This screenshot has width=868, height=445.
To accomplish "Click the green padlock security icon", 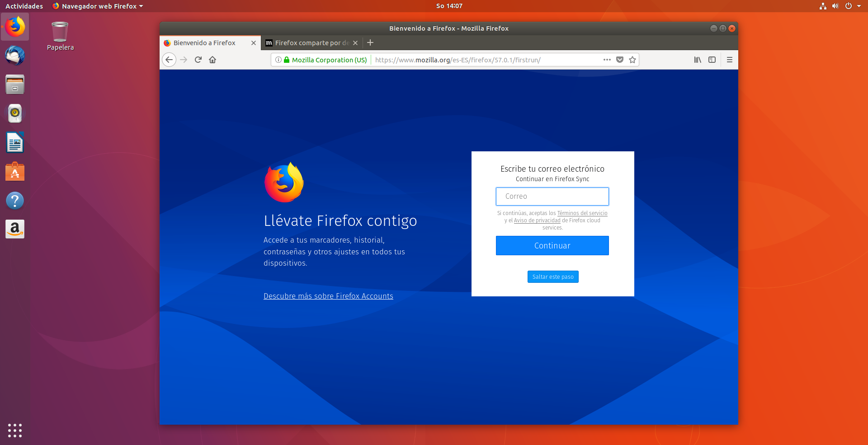I will [287, 60].
